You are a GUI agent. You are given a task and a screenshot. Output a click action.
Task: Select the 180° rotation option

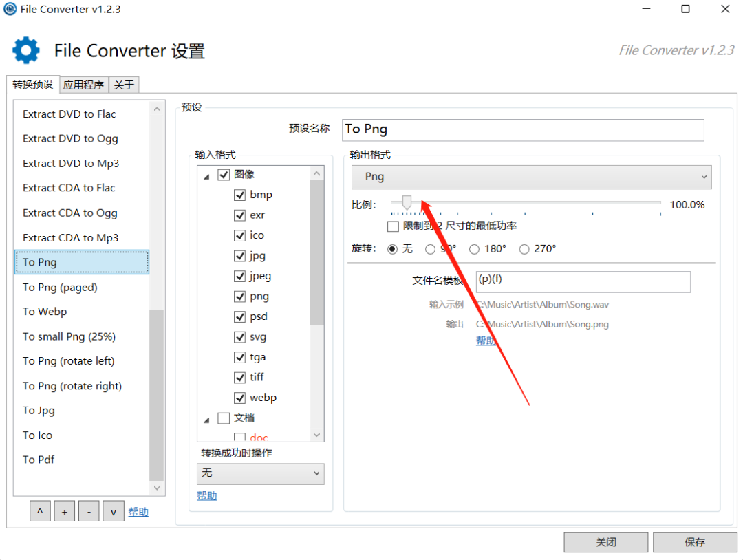coord(474,249)
